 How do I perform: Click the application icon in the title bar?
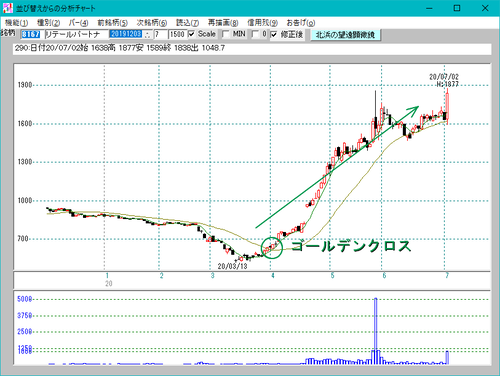click(8, 8)
